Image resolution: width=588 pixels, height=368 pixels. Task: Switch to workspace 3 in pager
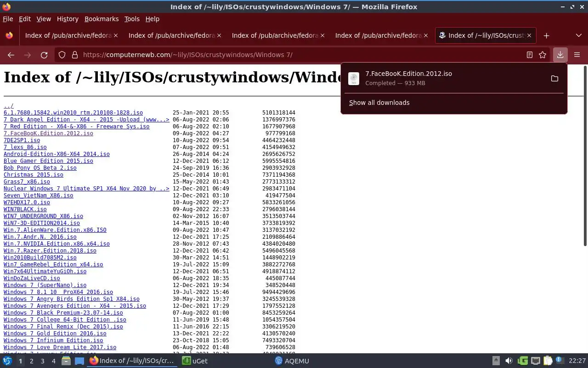42,361
